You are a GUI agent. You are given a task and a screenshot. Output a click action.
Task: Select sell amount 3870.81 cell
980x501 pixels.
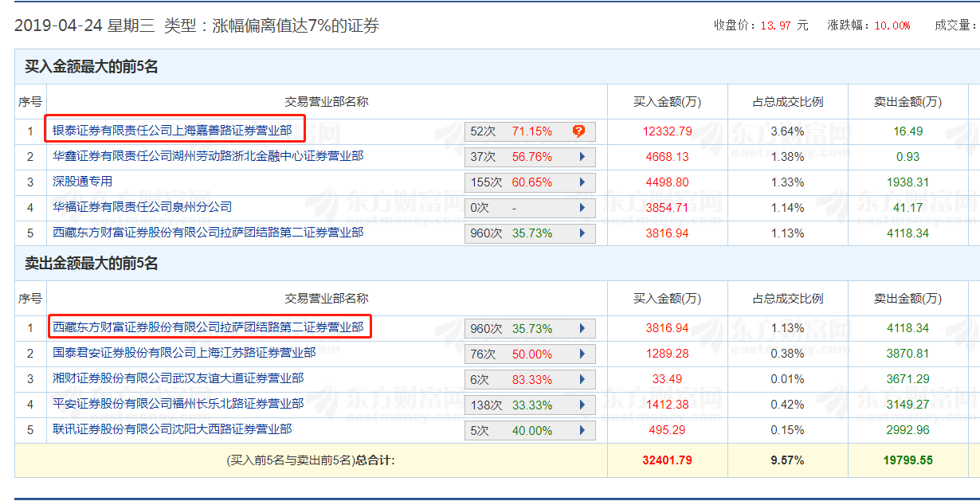907,354
